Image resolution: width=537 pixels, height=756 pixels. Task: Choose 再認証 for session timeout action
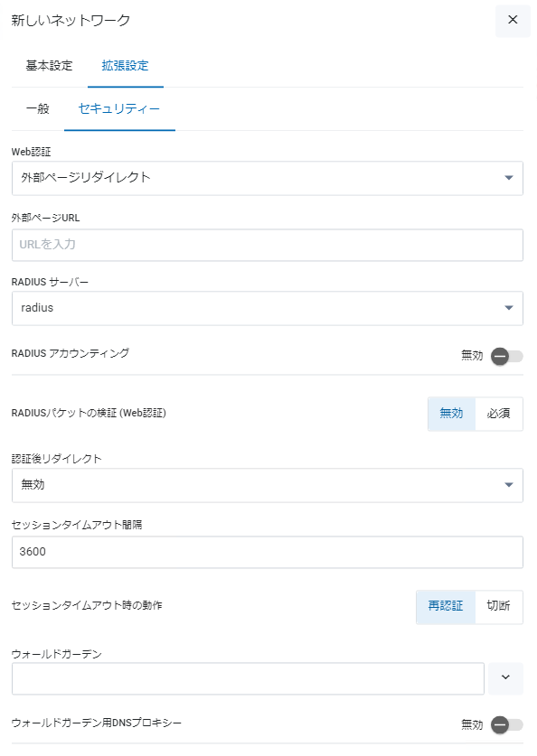coord(446,607)
